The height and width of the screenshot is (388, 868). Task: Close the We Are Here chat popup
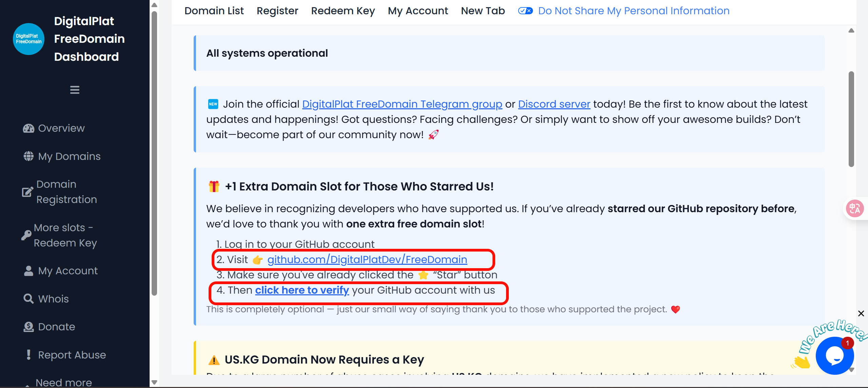861,313
